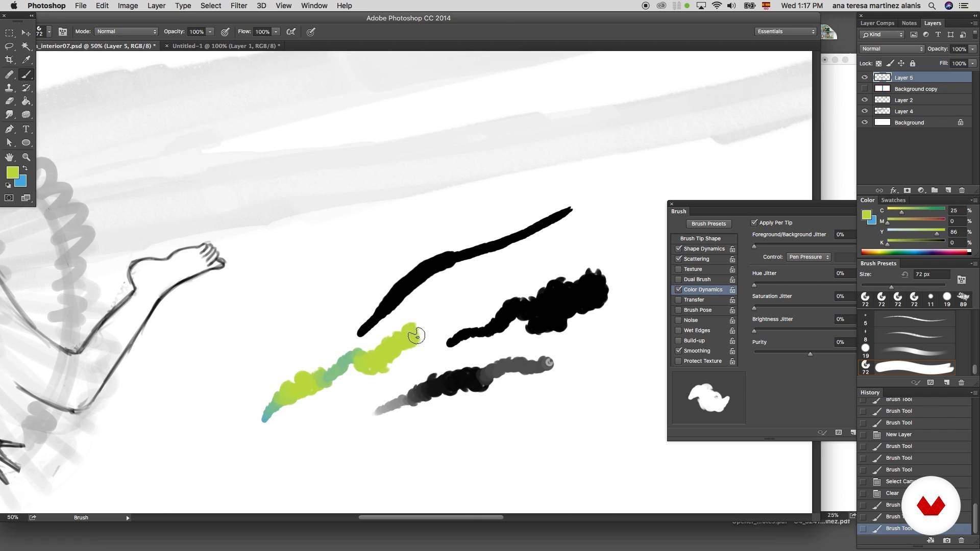
Task: Select the Type tool
Action: coord(26,129)
